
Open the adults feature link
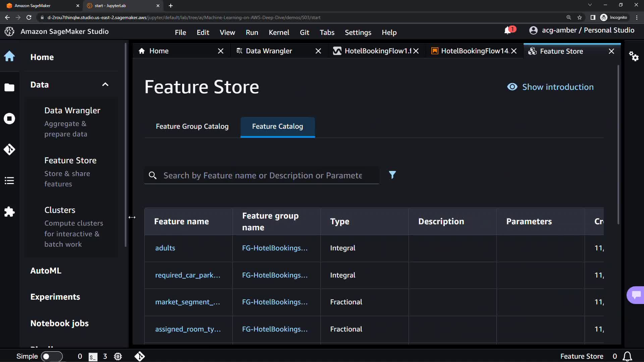tap(165, 248)
